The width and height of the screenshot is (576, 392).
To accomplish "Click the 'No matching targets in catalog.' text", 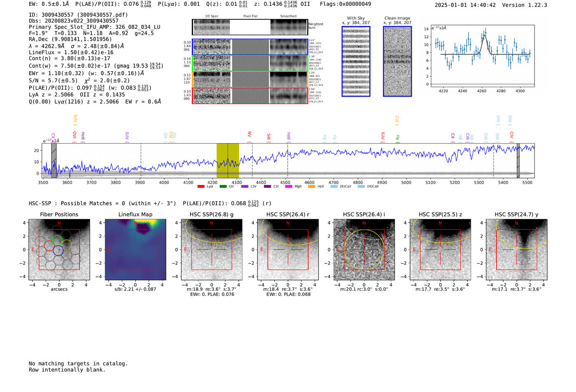I will 78,364.
